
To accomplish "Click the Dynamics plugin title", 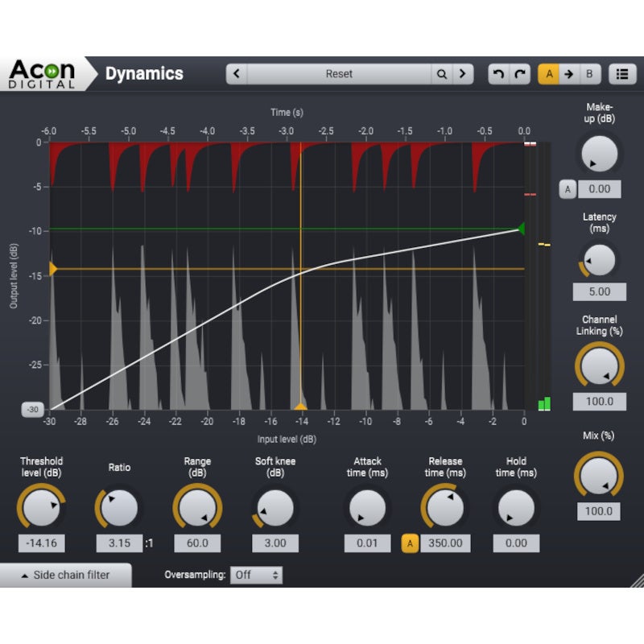I will click(144, 74).
